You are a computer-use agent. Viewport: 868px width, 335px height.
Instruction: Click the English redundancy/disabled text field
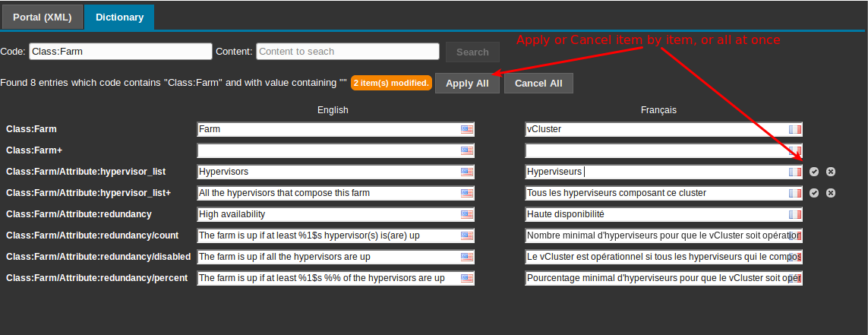tap(327, 258)
